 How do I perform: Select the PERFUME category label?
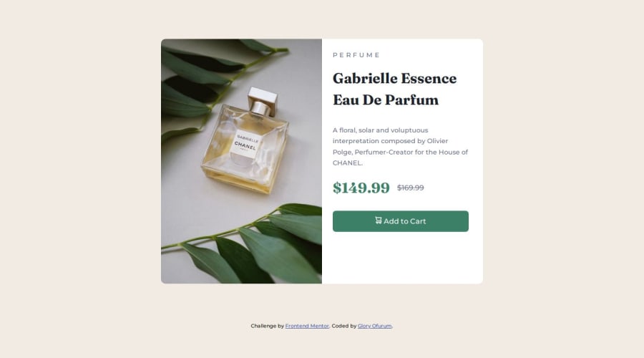pyautogui.click(x=356, y=55)
